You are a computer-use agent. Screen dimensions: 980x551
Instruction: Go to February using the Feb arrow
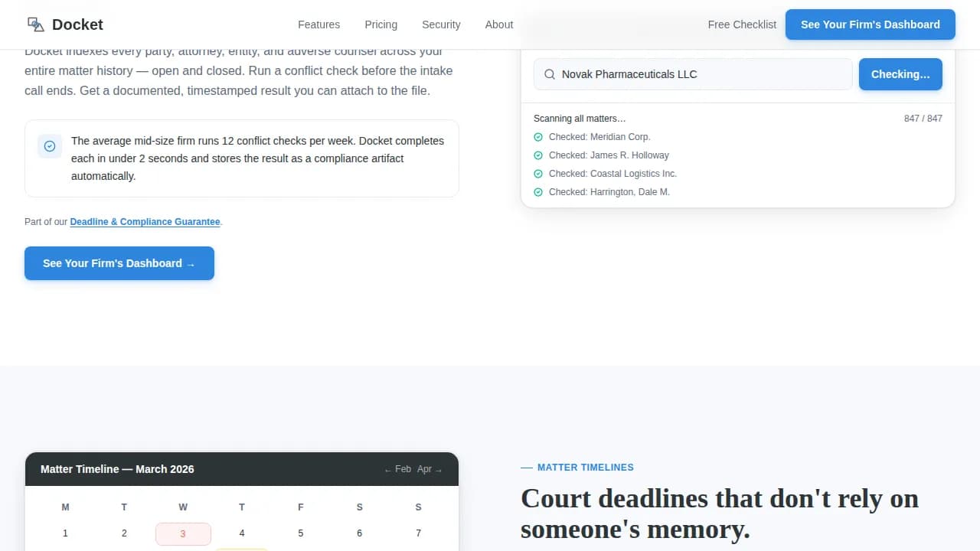click(x=398, y=469)
